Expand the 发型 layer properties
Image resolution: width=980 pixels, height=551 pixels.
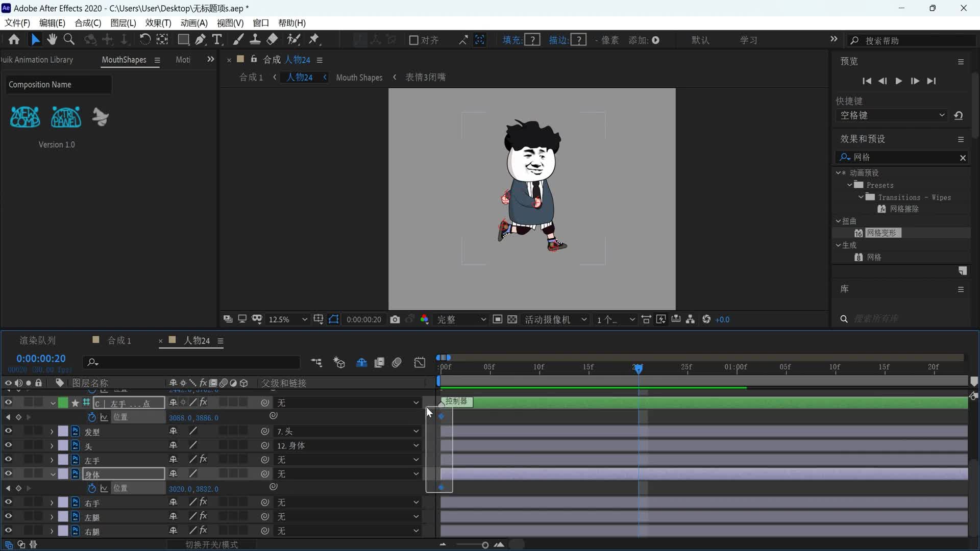(x=52, y=431)
